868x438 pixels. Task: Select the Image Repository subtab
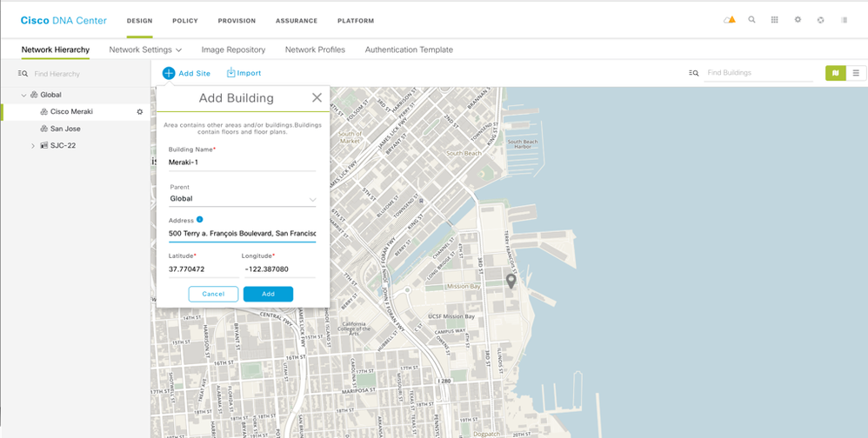(x=233, y=50)
